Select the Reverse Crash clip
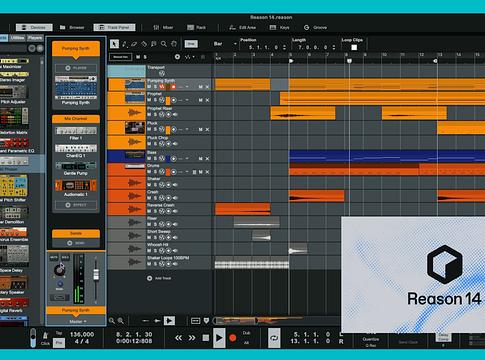 (x=243, y=209)
